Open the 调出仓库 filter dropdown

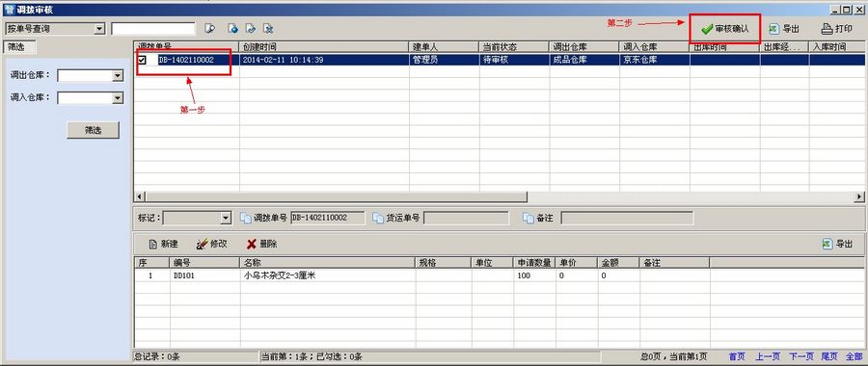click(118, 76)
